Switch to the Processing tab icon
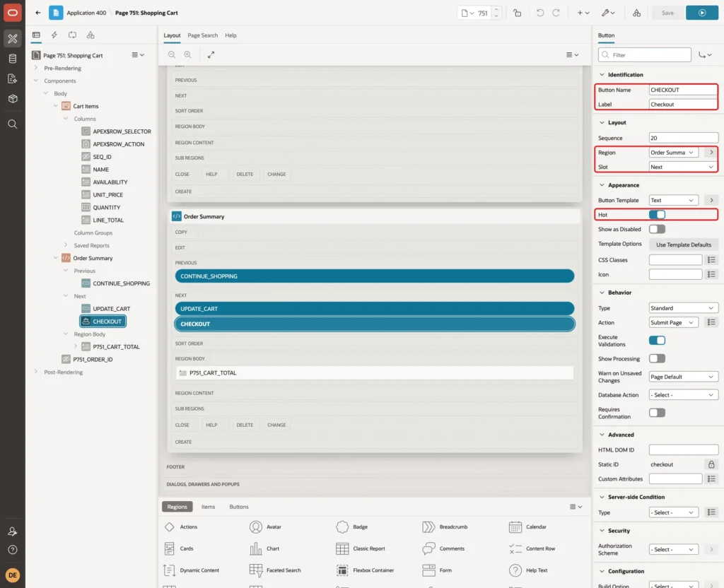This screenshot has height=588, width=724. (73, 35)
